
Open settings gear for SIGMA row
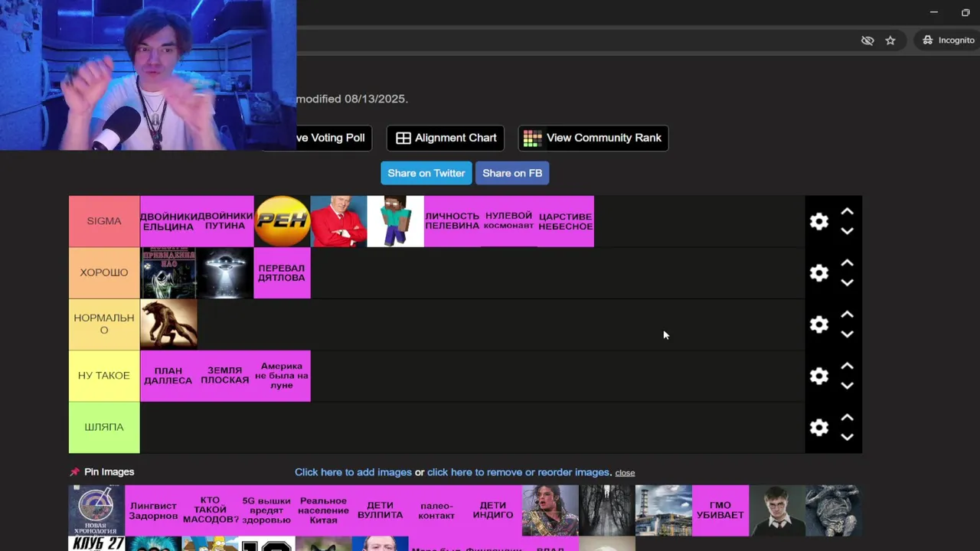(x=819, y=221)
